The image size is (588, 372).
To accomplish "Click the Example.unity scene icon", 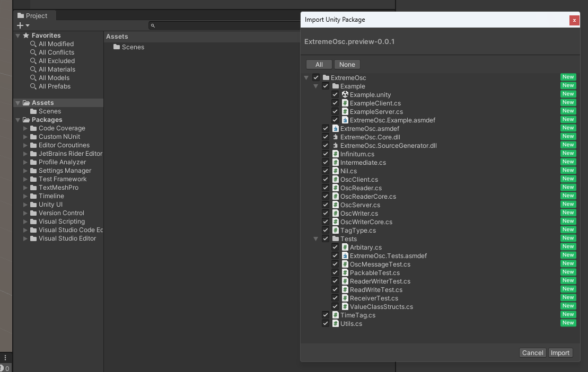I will tap(345, 95).
